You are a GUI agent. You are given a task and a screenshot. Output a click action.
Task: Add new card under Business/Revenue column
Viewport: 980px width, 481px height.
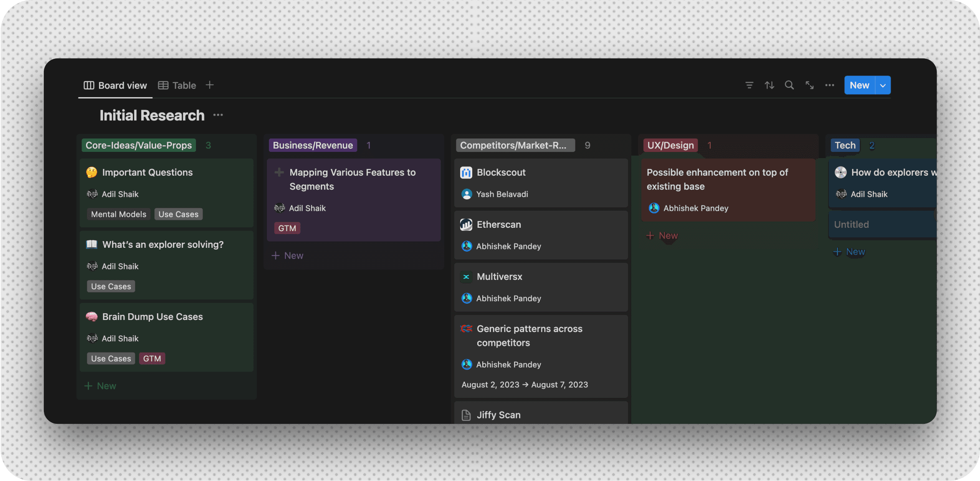(288, 256)
